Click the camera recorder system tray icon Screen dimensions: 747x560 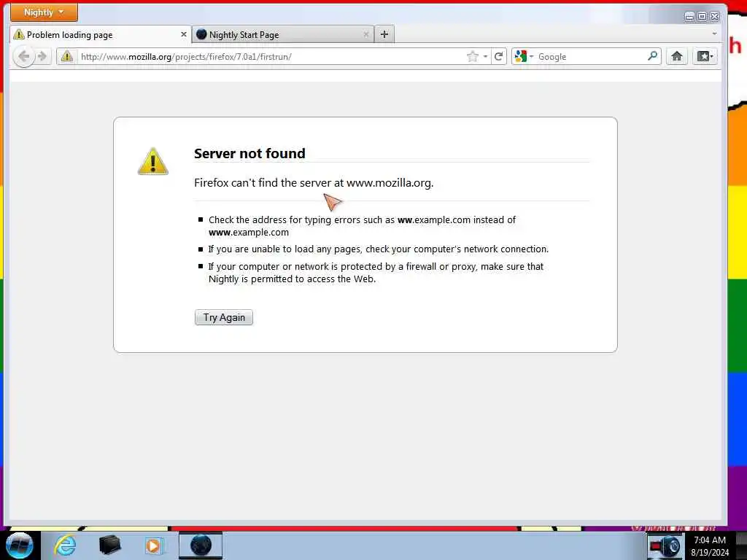665,545
